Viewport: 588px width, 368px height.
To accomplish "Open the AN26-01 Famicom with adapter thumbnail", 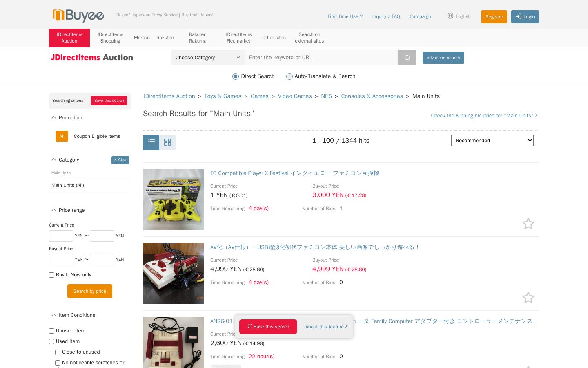I will (x=174, y=343).
